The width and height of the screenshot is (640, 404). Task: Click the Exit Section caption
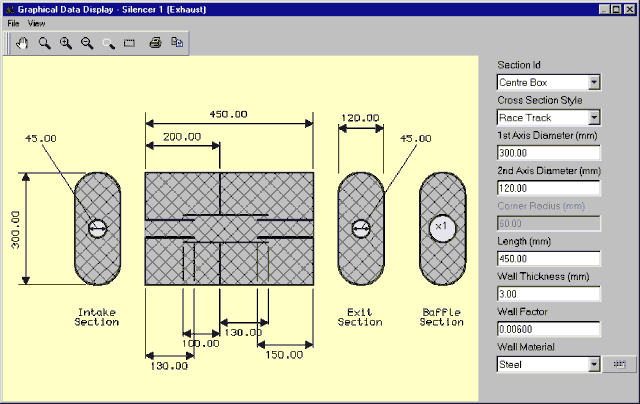coord(360,317)
